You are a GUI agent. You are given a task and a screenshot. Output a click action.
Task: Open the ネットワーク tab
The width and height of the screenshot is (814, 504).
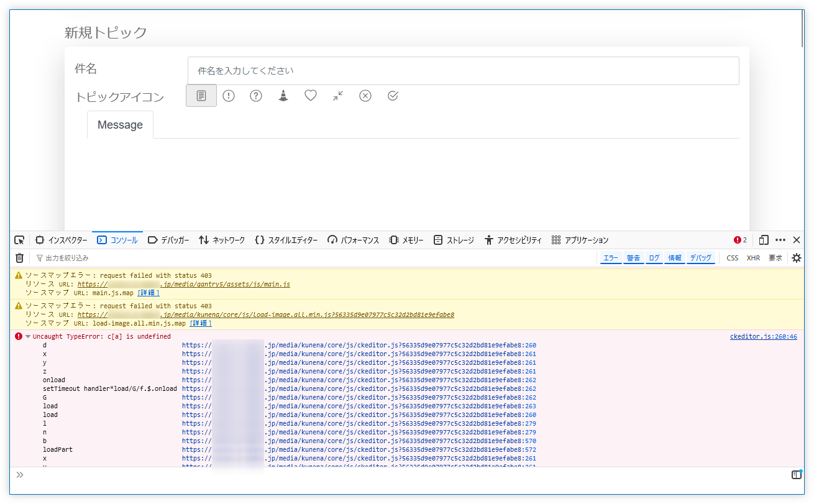tap(222, 240)
